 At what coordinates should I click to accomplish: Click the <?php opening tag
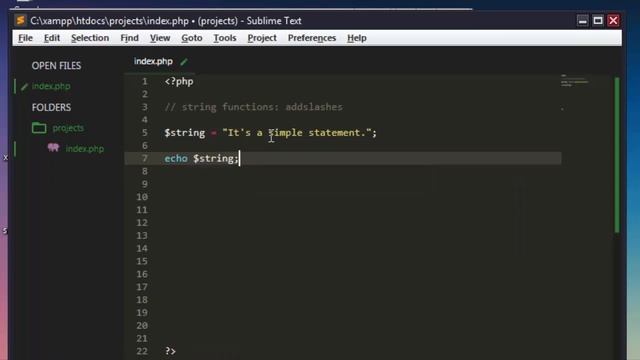point(179,81)
